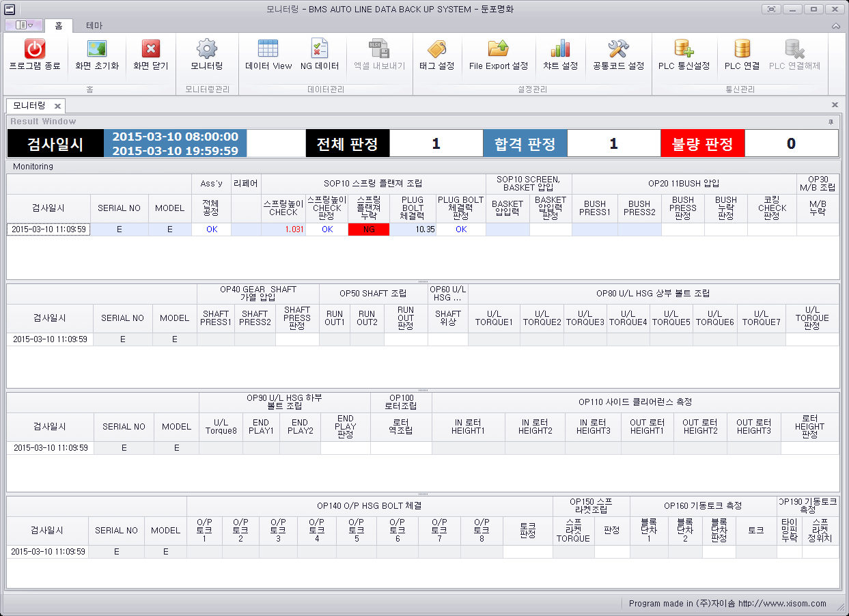The image size is (849, 616).
Task: Open 태그 설정 tag icon
Action: point(436,49)
